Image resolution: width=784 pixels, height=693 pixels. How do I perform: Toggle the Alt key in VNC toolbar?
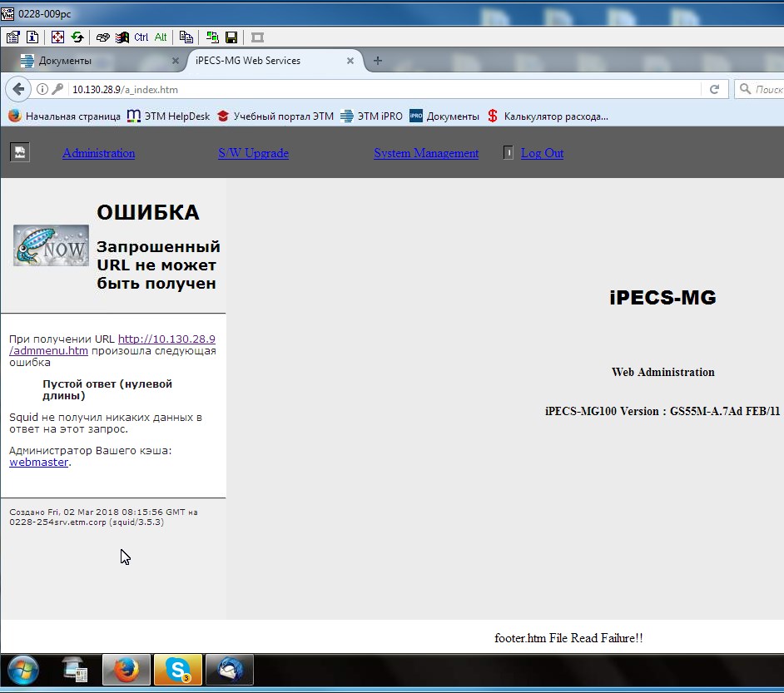point(161,37)
